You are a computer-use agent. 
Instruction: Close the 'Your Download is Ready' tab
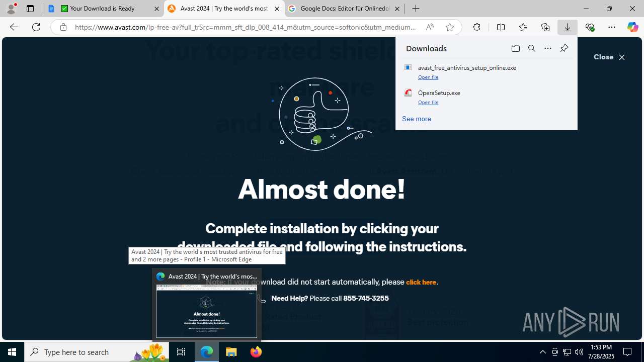pyautogui.click(x=156, y=9)
